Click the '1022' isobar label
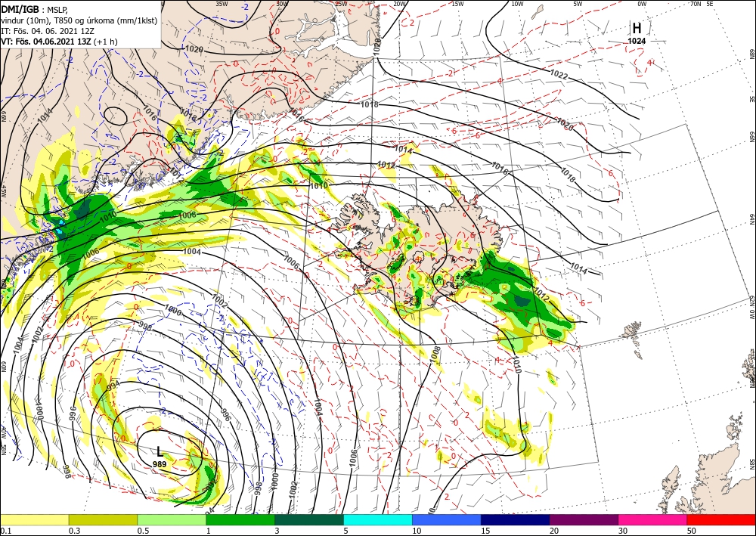The image size is (756, 536). [559, 75]
